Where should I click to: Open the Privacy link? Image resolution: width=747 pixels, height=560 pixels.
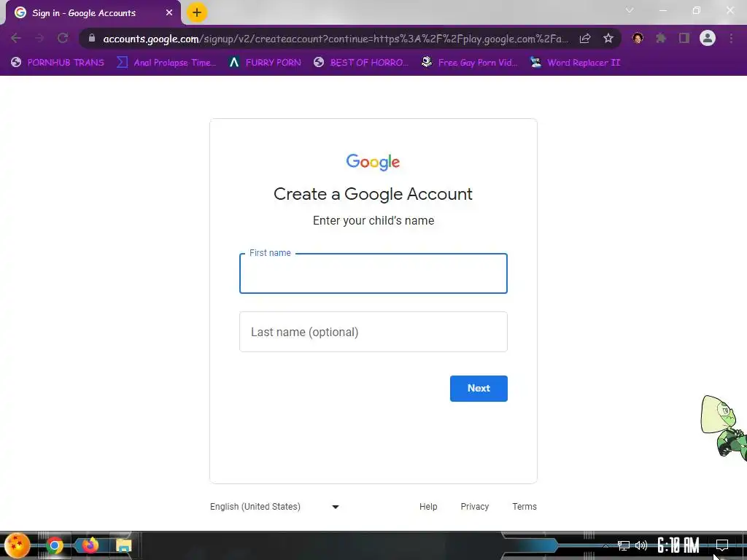coord(474,507)
